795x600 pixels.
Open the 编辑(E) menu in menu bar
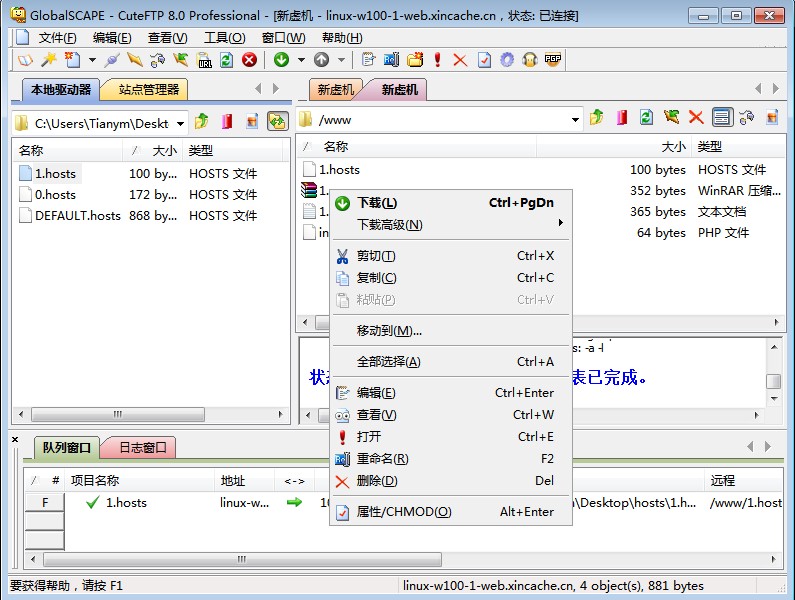(x=112, y=38)
